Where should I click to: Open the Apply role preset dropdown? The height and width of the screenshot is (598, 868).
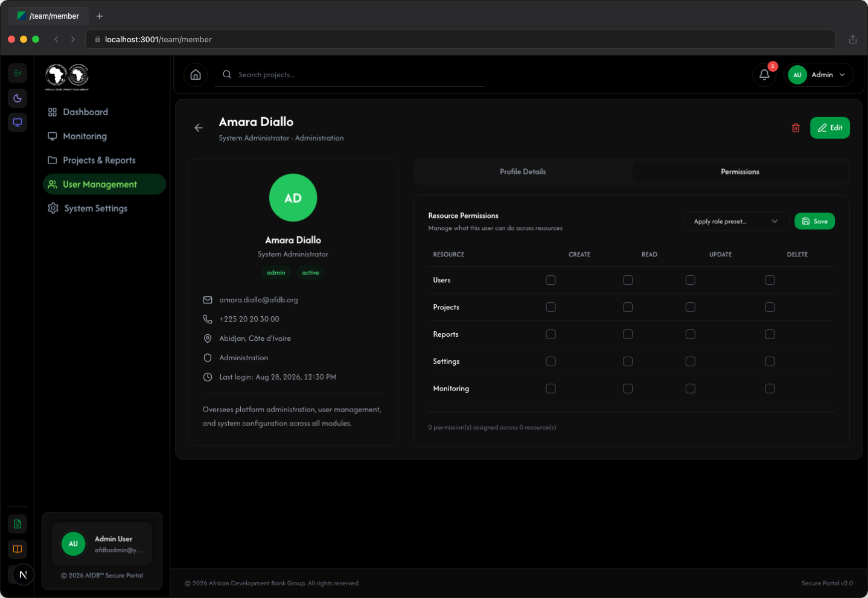[x=736, y=221]
